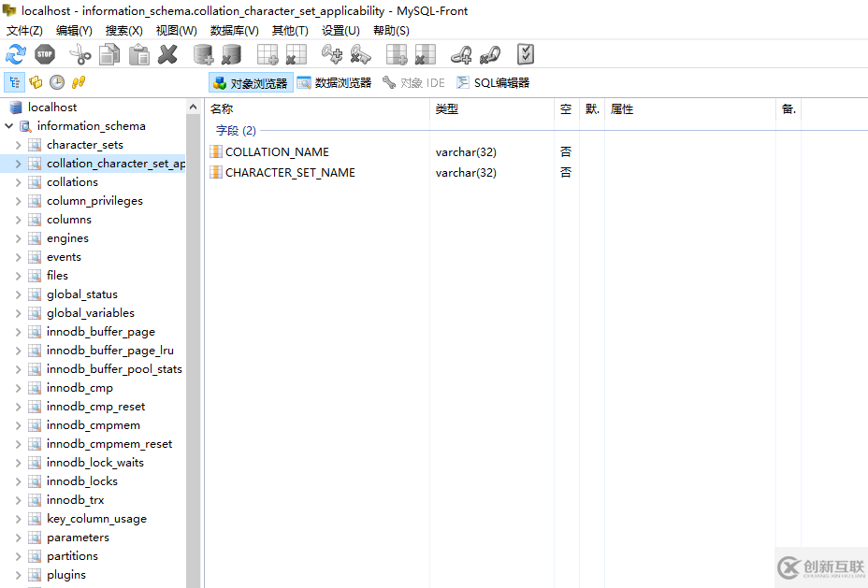Screen dimensions: 868x588
Task: Click the New Key icon
Action: pos(332,54)
